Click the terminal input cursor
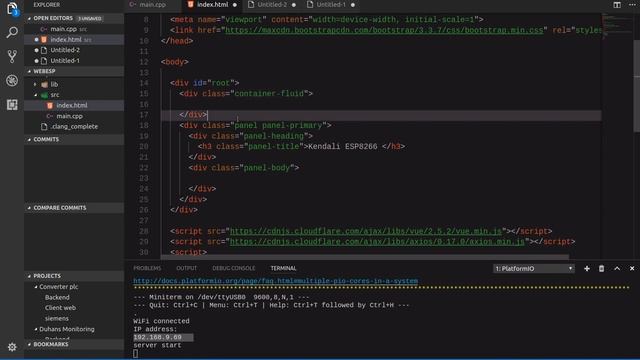Screen dimensions: 640x360 [136, 354]
